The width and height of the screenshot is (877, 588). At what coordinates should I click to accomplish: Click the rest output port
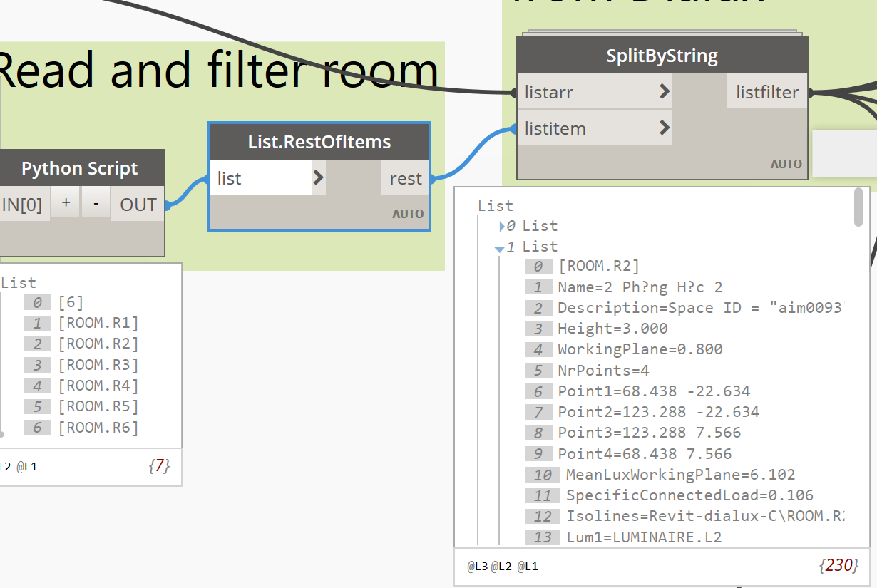tap(406, 178)
